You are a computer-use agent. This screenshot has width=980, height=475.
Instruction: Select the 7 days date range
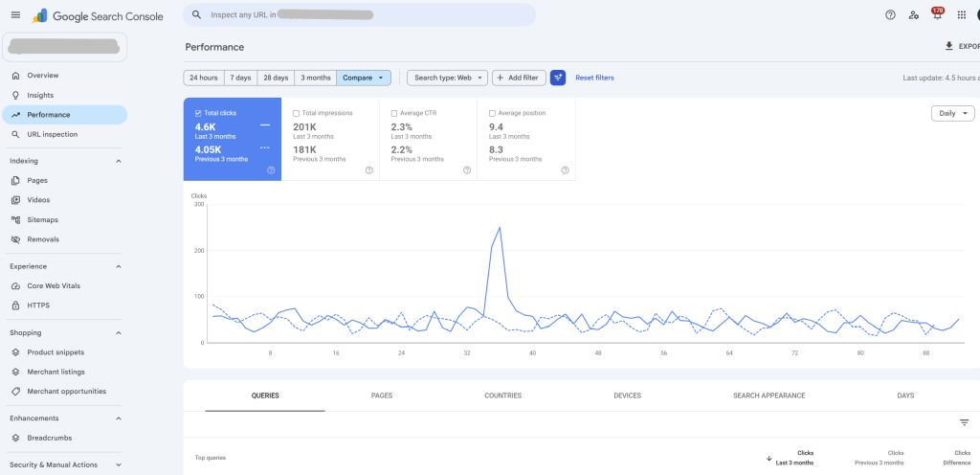pos(240,79)
